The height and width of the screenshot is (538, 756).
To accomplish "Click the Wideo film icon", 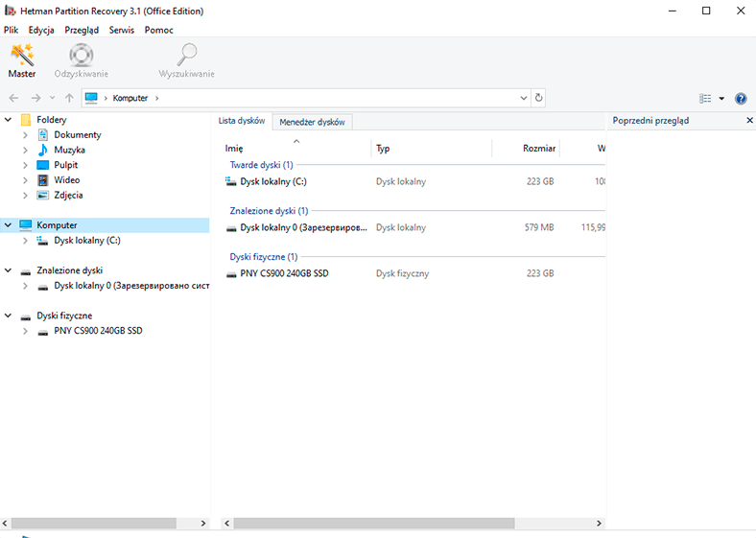I will coord(43,180).
